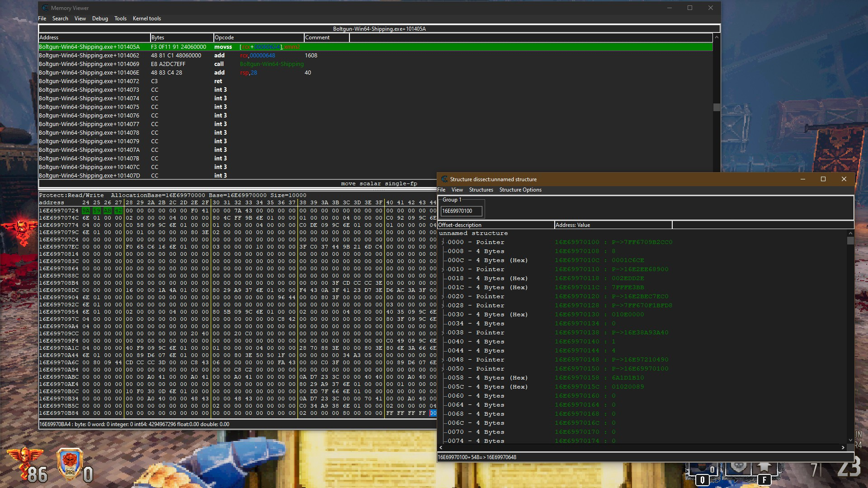The height and width of the screenshot is (488, 868).
Task: Select the ret instruction row
Action: coord(375,81)
